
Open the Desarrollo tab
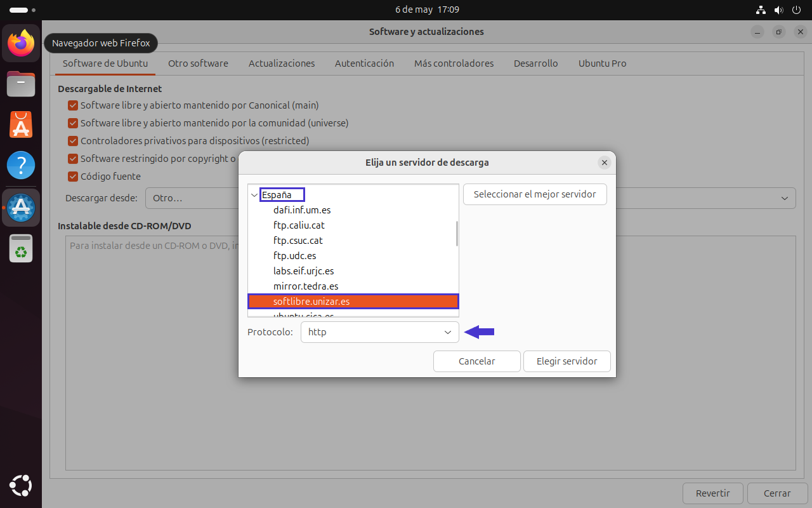click(x=536, y=63)
